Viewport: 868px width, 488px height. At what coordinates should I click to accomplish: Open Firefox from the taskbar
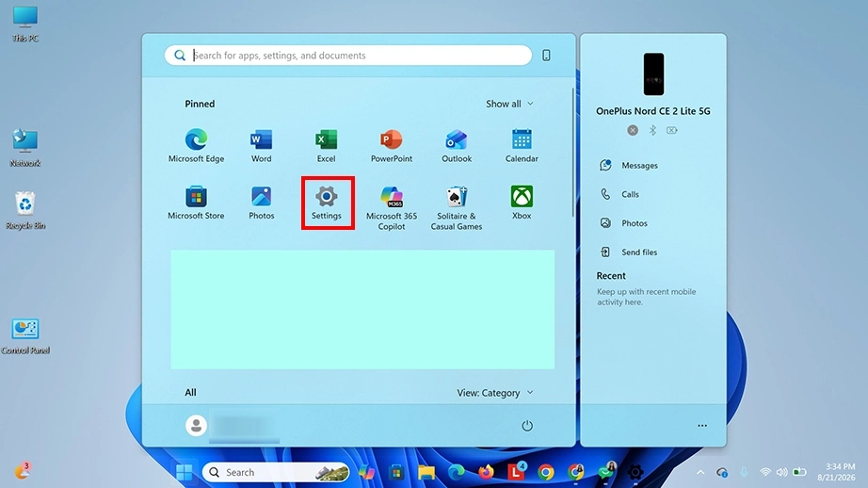(x=486, y=473)
